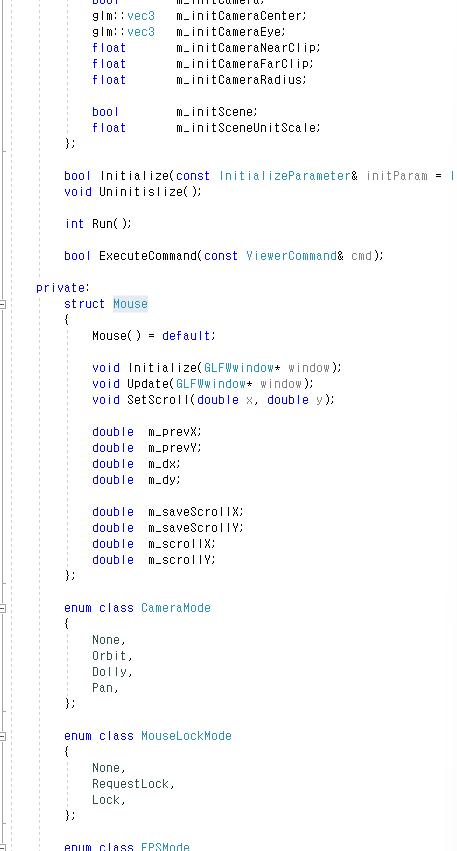
Task: Click the m_saveScrollY member
Action: [x=194, y=528]
